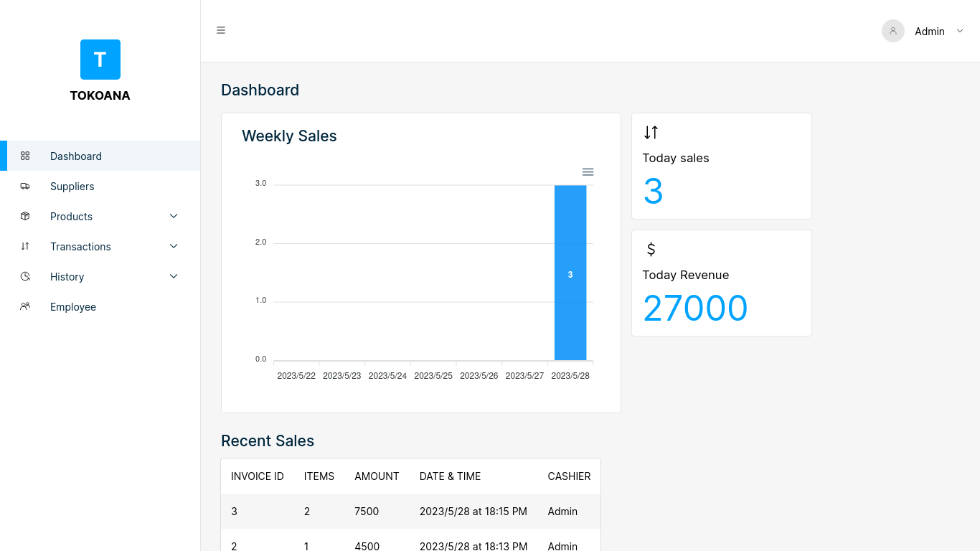Screen dimensions: 980x551
Task: Open the Suppliers menu item
Action: click(72, 187)
